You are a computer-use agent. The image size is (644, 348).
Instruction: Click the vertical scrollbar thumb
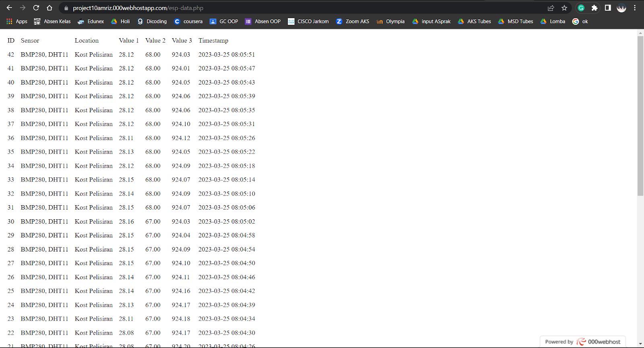coord(640,116)
